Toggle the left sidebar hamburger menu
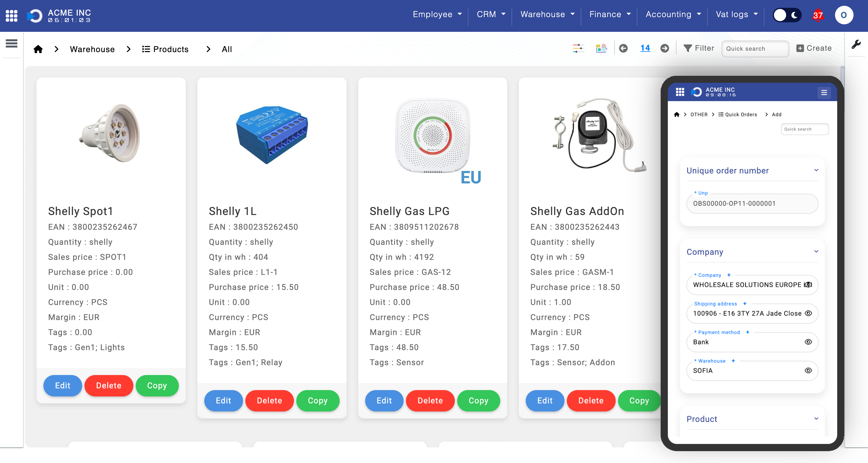 tap(12, 43)
